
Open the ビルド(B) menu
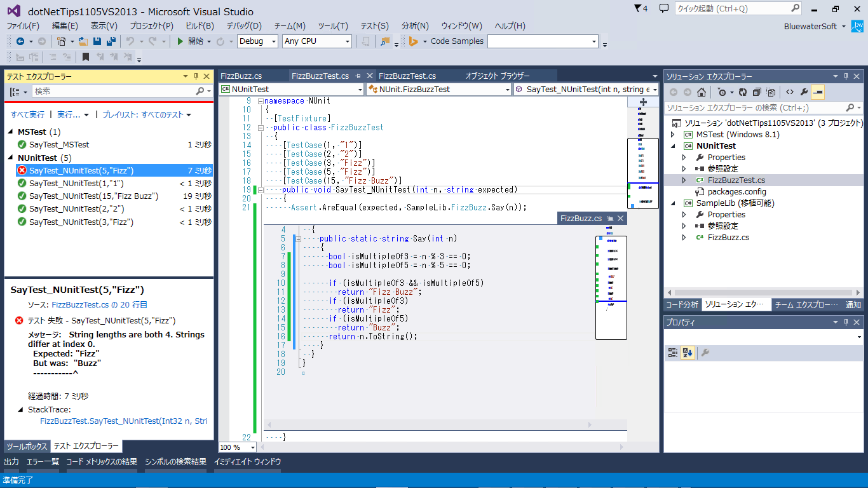(200, 26)
